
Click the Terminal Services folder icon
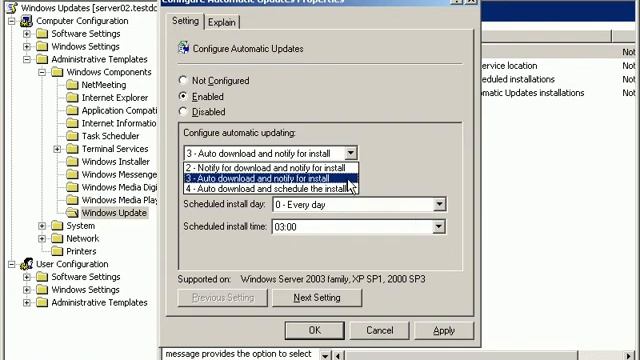72,149
